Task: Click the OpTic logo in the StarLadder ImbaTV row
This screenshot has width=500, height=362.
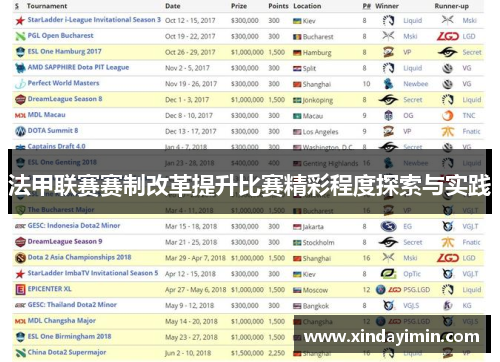Action: 388,274
